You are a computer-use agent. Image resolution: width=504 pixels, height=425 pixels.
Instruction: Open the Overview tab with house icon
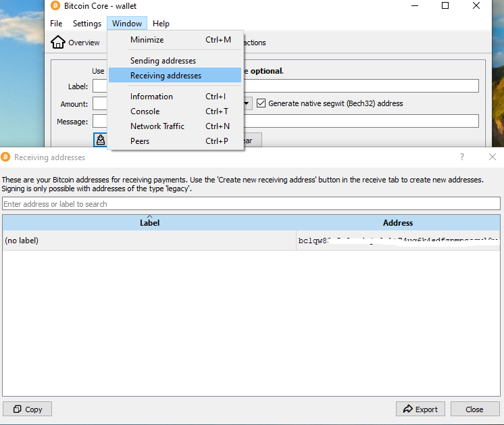[x=75, y=42]
